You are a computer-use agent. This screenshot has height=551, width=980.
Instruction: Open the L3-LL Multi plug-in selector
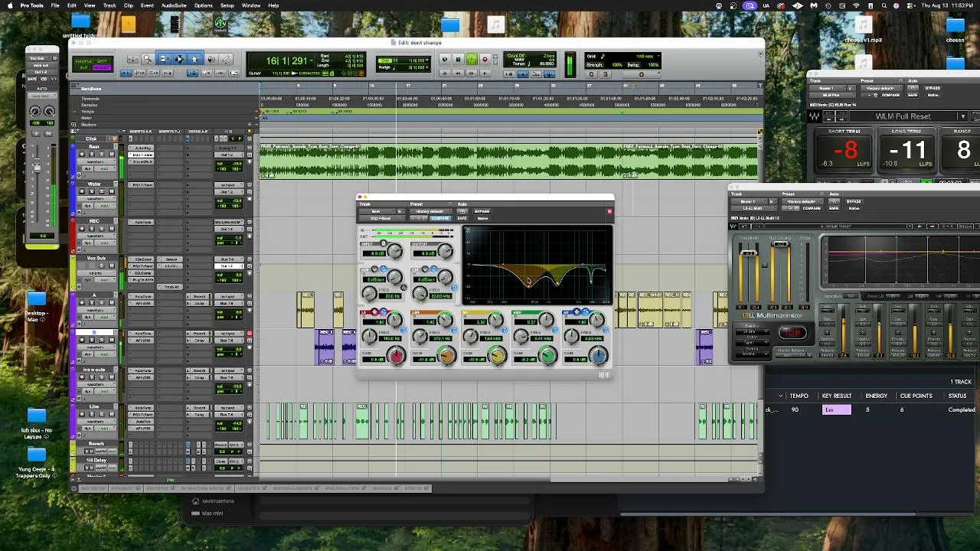(x=753, y=208)
